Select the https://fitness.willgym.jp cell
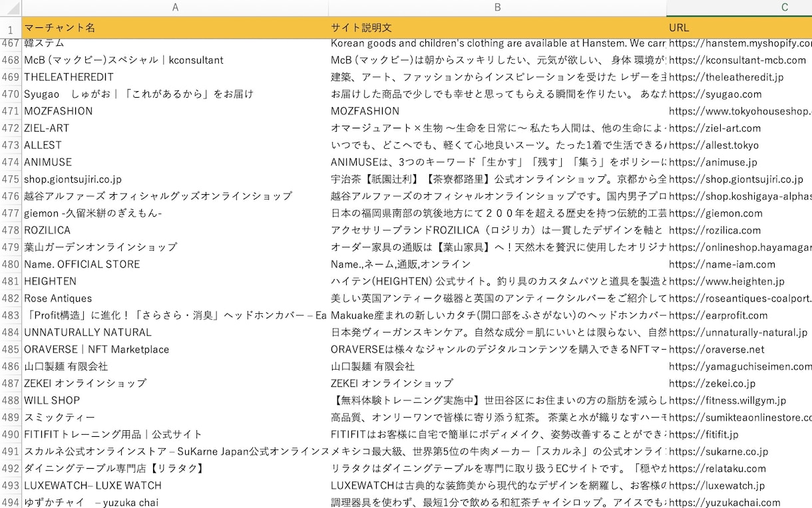 click(739, 400)
